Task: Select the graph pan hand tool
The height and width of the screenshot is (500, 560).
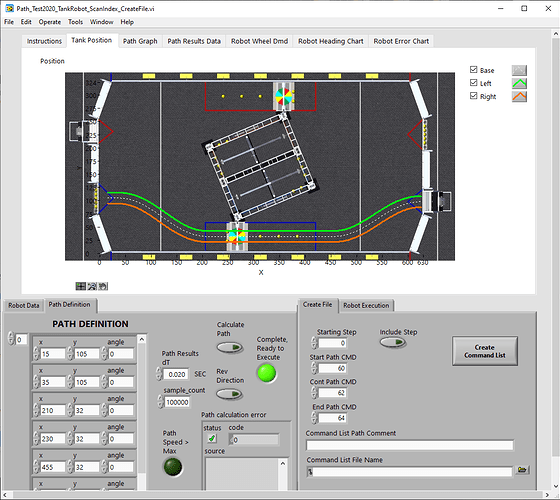Action: coord(103,286)
